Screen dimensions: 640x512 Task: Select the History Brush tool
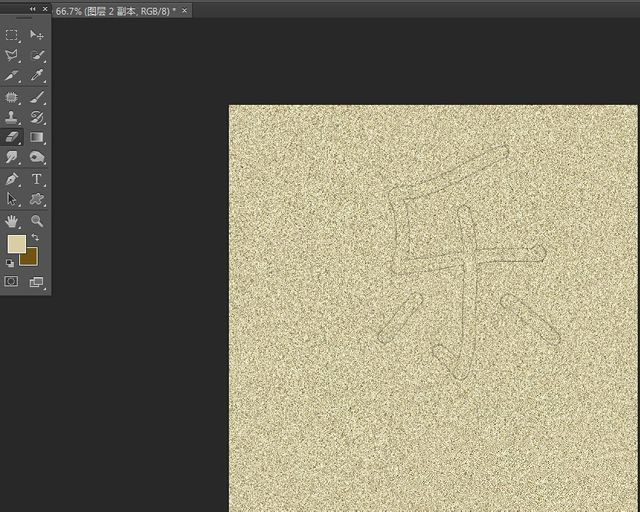(37, 117)
